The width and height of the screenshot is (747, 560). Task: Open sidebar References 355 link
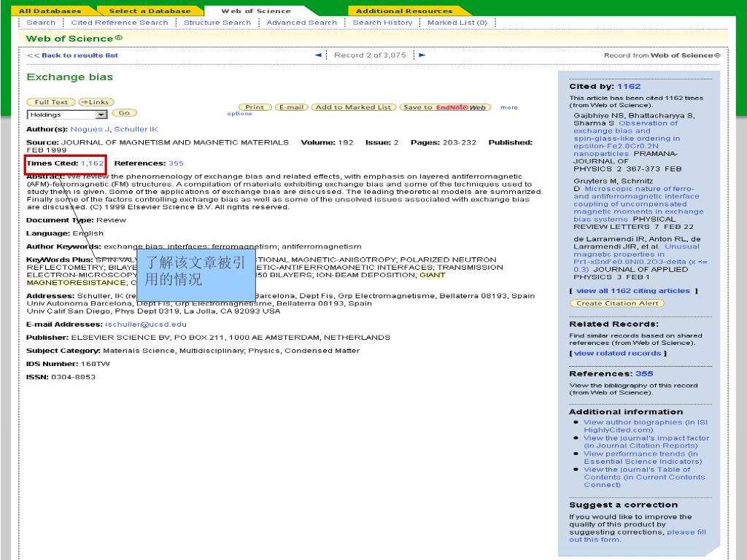[644, 374]
